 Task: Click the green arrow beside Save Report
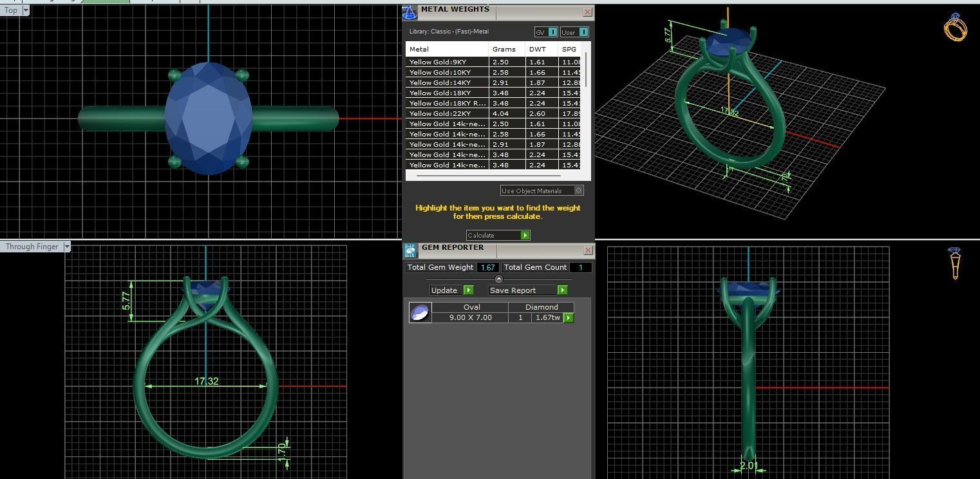(562, 290)
